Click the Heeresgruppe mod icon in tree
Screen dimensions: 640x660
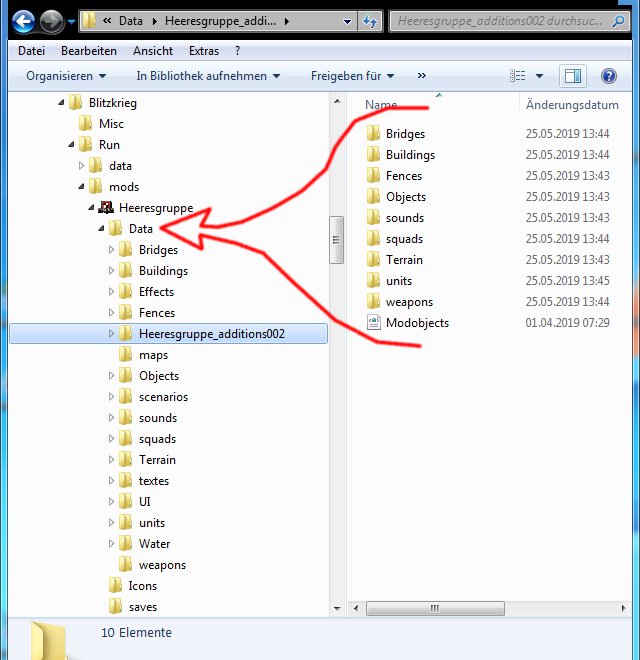tap(106, 208)
